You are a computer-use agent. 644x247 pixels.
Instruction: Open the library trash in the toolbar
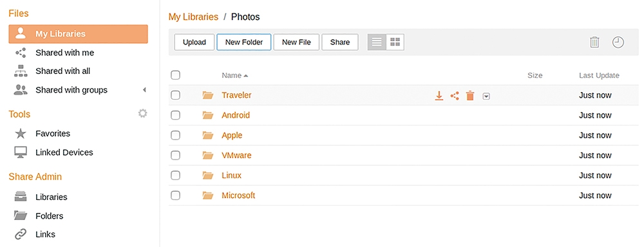pyautogui.click(x=594, y=42)
